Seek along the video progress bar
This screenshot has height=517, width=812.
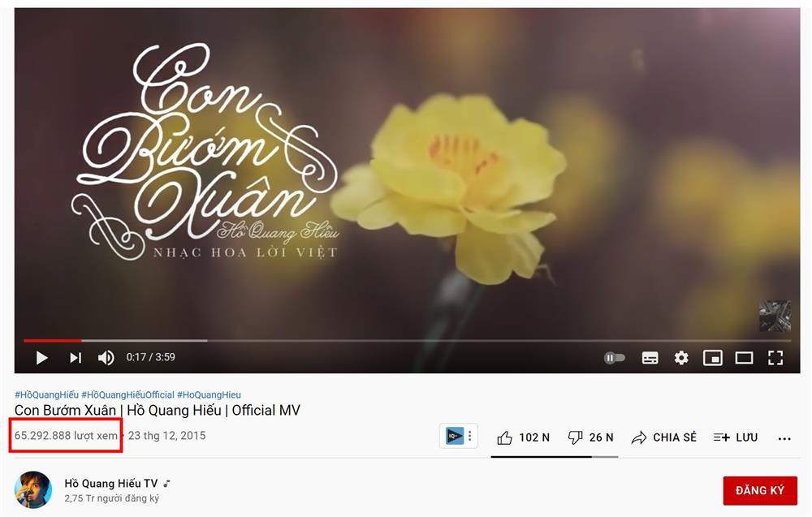click(407, 341)
